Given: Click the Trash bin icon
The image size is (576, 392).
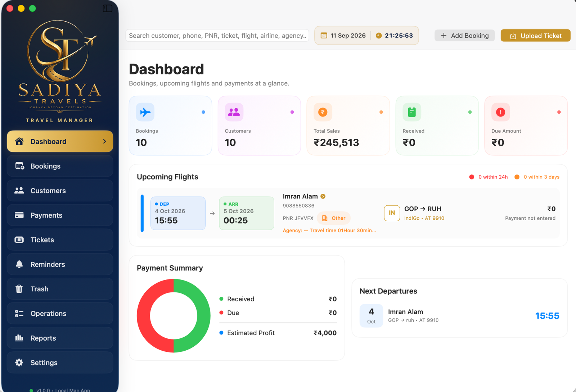Looking at the screenshot, I should (19, 289).
